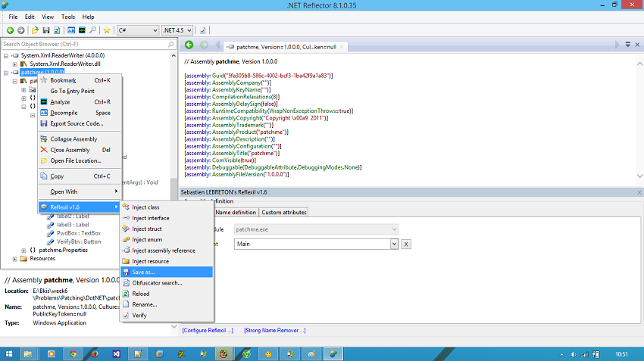Choose Obfuscator search...
This screenshot has width=644, height=361.
[x=167, y=283]
